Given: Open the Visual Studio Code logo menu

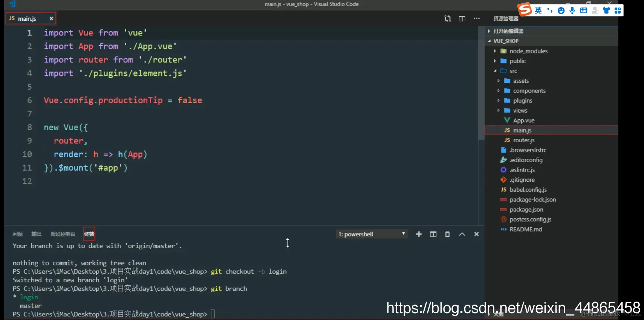Looking at the screenshot, I should click(12, 4).
